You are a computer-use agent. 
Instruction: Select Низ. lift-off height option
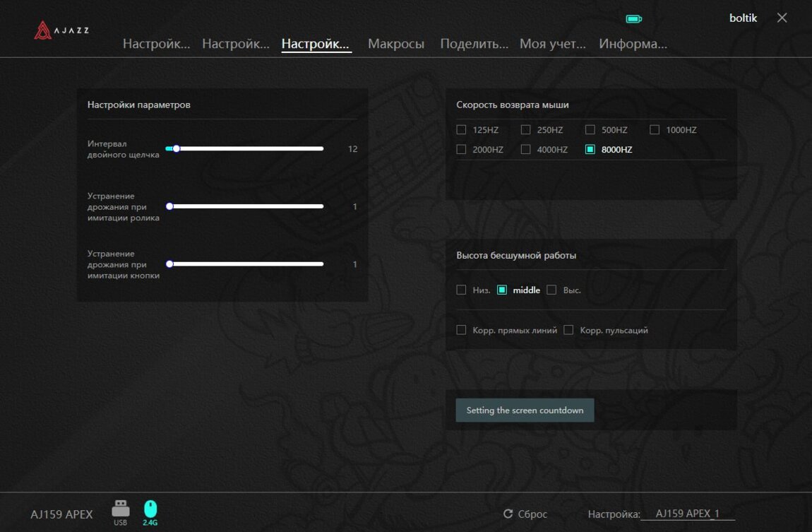coord(461,290)
